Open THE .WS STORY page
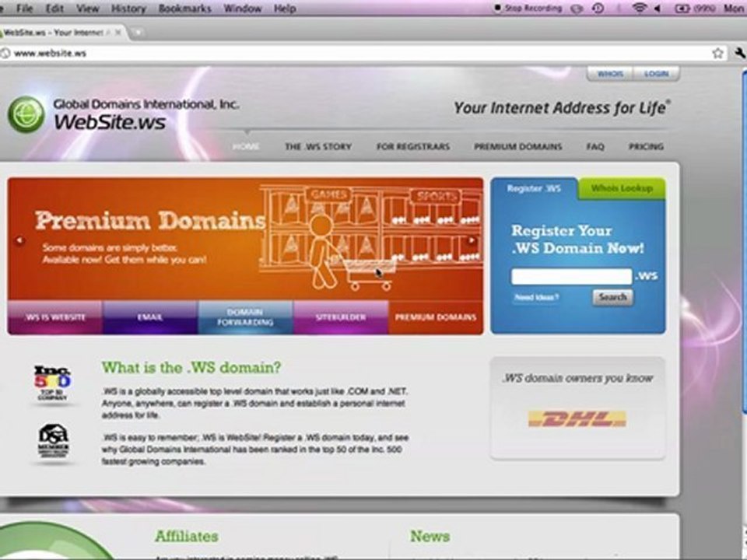This screenshot has width=747, height=560. click(318, 147)
